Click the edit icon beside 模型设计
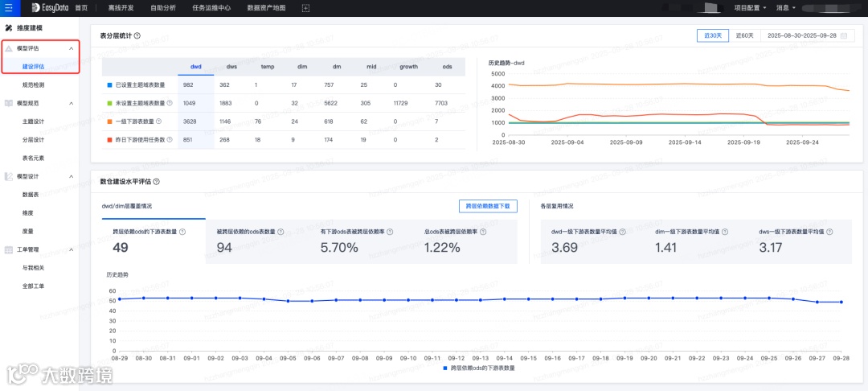 pyautogui.click(x=9, y=176)
